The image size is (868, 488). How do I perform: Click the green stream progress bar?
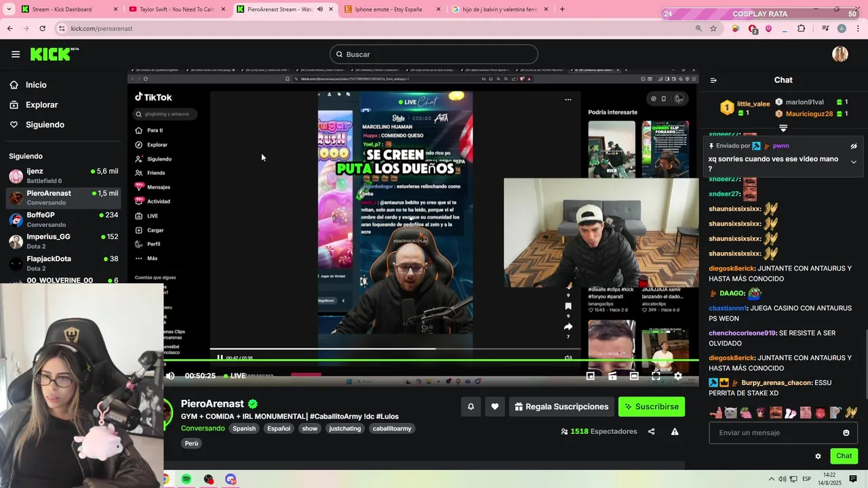(431, 361)
